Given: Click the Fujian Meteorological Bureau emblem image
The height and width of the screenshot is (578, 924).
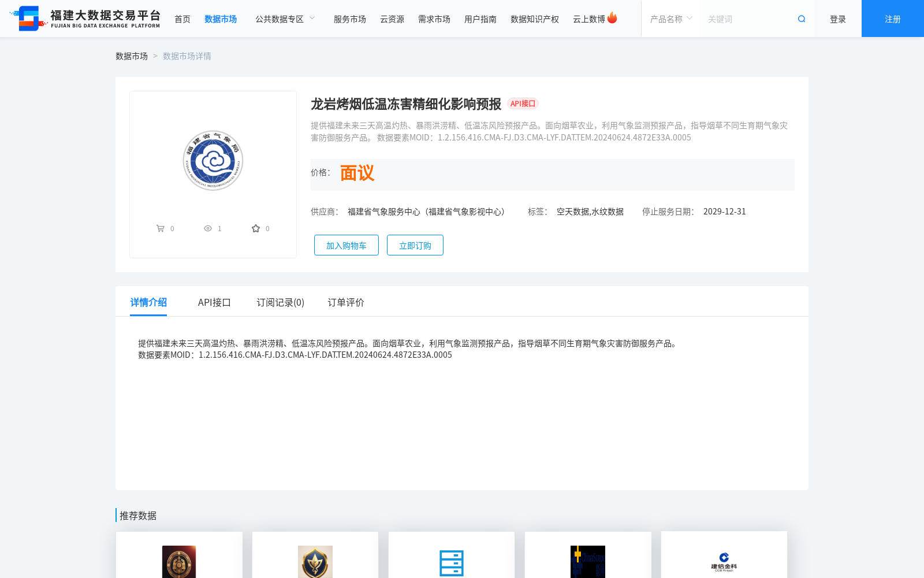Looking at the screenshot, I should [x=213, y=161].
